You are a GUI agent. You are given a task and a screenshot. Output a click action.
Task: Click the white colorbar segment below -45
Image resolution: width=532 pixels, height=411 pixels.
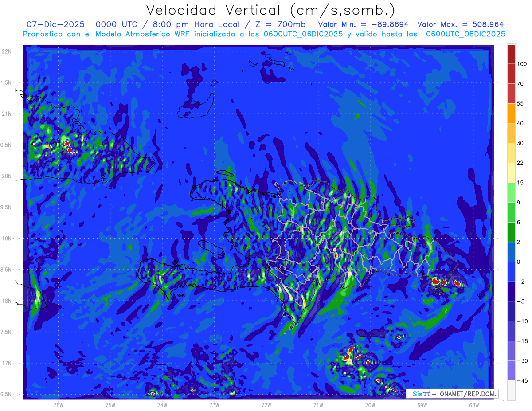(511, 390)
